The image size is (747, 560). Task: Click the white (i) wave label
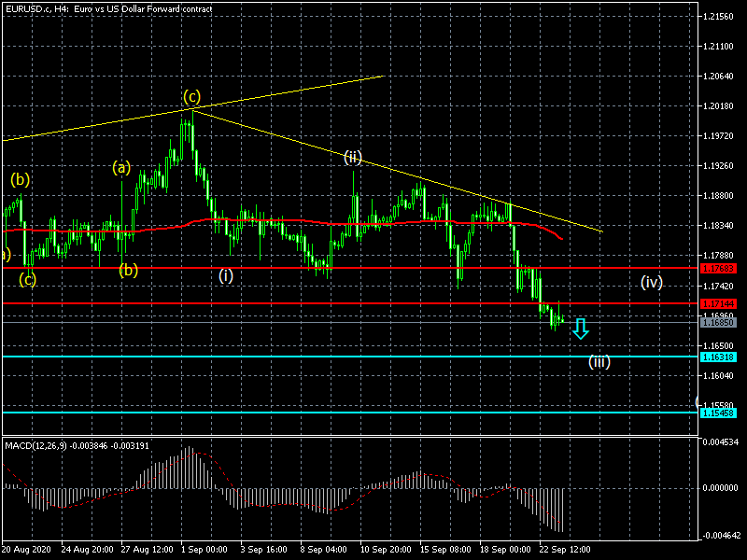(x=226, y=275)
